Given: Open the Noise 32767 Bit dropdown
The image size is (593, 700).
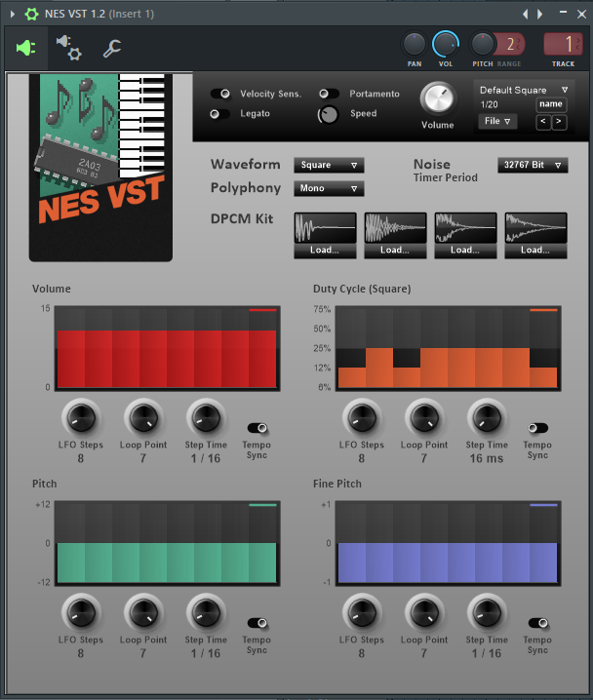Looking at the screenshot, I should (x=533, y=165).
